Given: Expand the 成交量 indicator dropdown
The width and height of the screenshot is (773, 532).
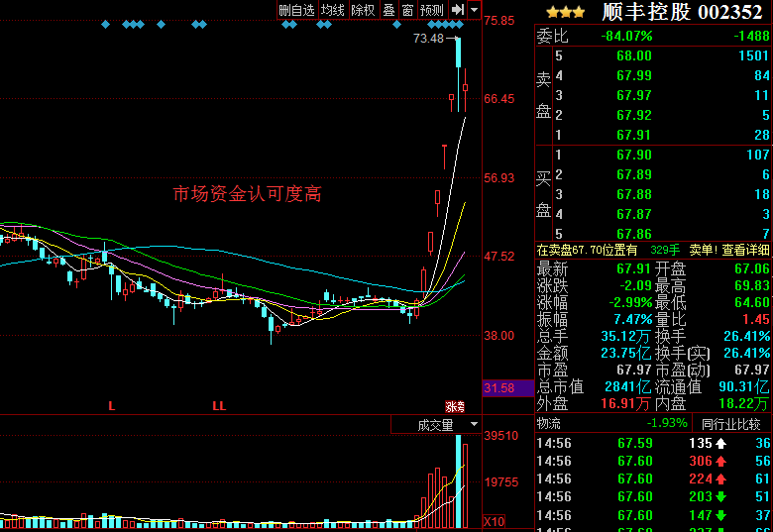Looking at the screenshot, I should pyautogui.click(x=474, y=424).
